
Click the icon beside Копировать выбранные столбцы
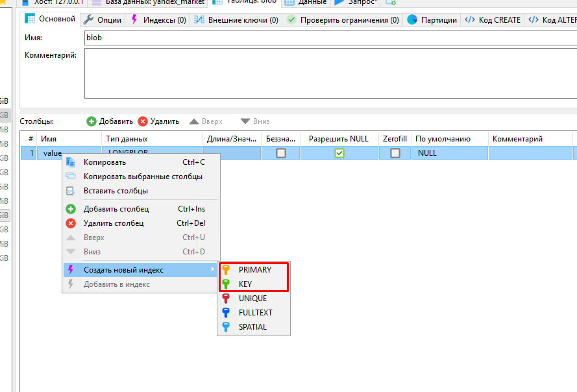71,177
